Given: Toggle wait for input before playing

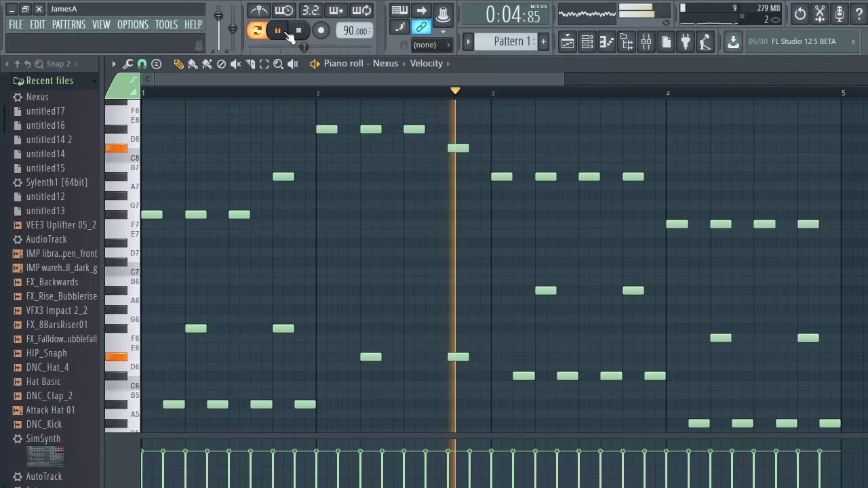Looking at the screenshot, I should pos(284,10).
